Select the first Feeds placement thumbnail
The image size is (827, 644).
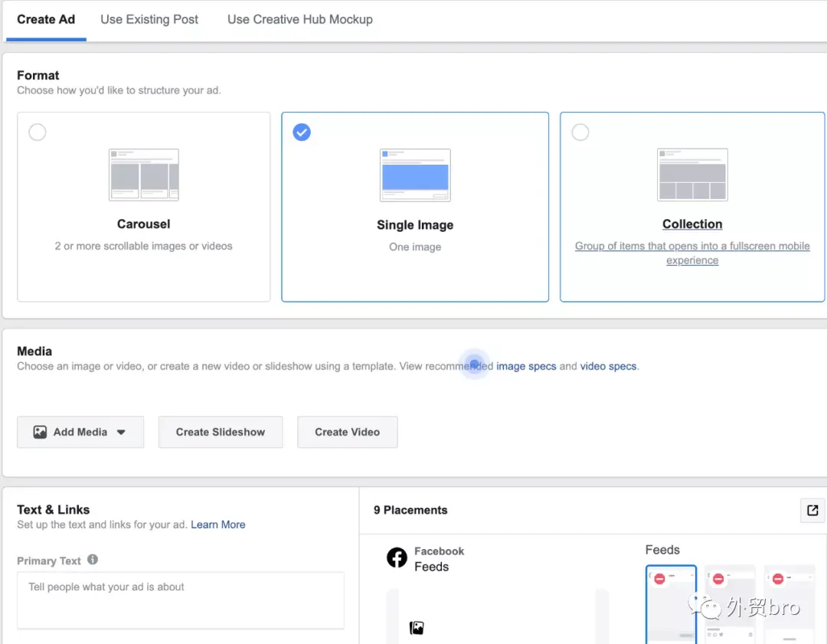click(671, 604)
